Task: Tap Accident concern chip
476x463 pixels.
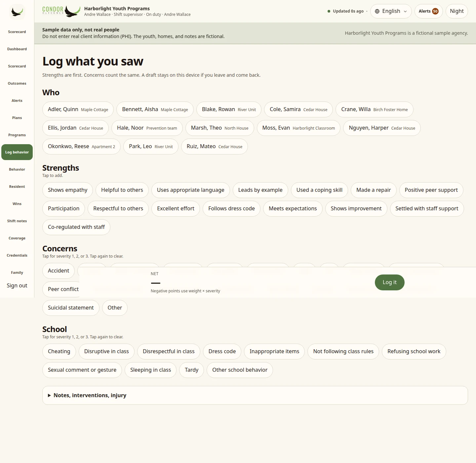Action: [59, 271]
